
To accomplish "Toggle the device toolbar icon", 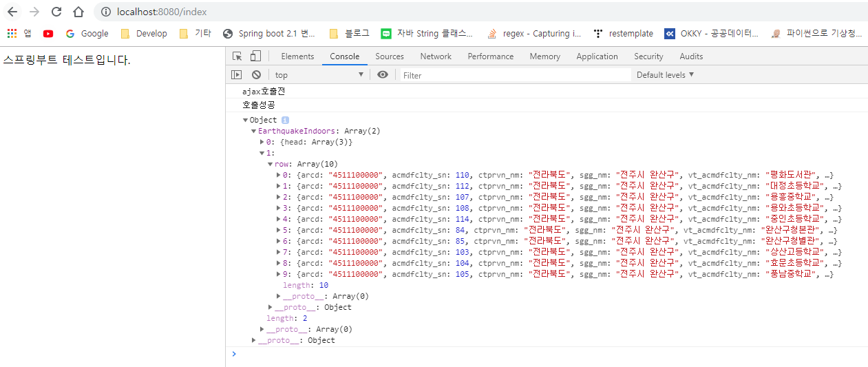I will 255,56.
